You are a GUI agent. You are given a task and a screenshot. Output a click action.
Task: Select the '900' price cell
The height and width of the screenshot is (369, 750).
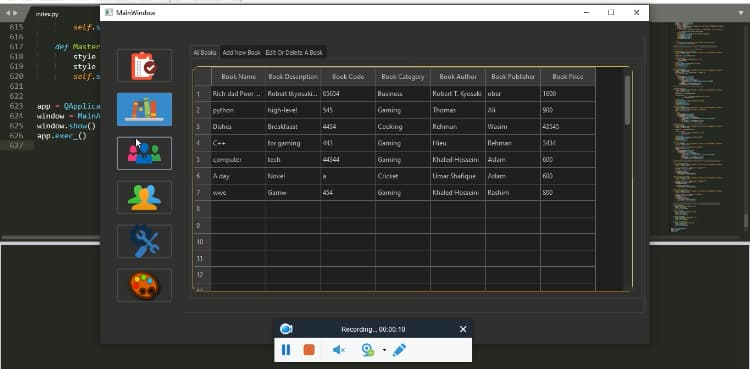(568, 110)
